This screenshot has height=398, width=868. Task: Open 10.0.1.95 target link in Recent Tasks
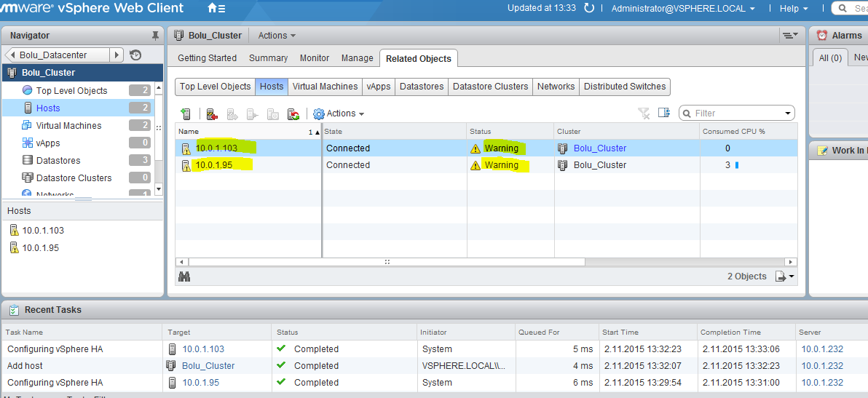(x=201, y=382)
